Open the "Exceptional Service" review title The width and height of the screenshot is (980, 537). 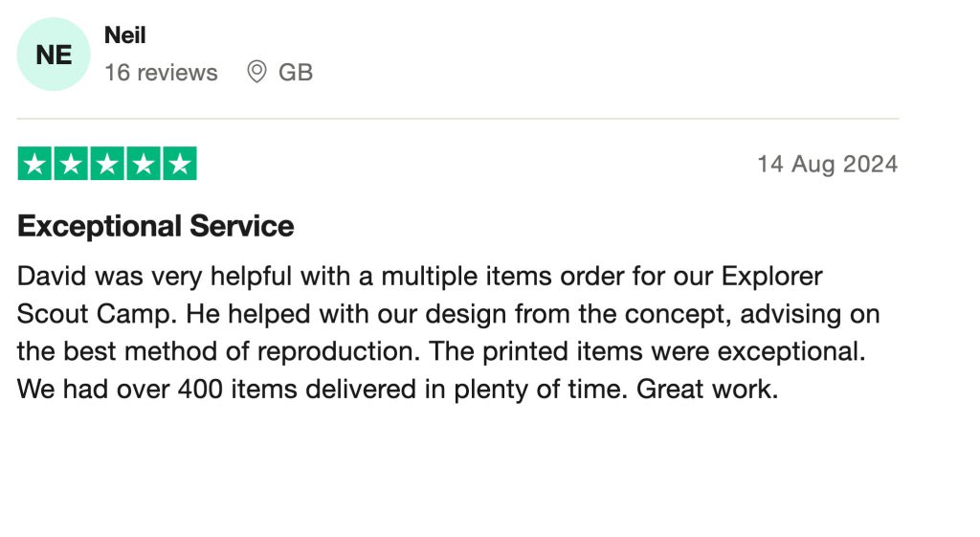[156, 226]
